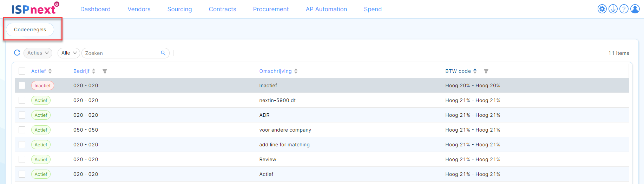Click the search magnifier icon

point(163,53)
